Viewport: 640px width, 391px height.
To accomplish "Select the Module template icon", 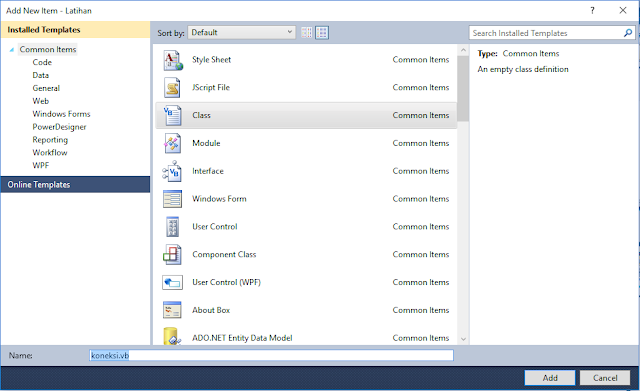I will pos(172,143).
